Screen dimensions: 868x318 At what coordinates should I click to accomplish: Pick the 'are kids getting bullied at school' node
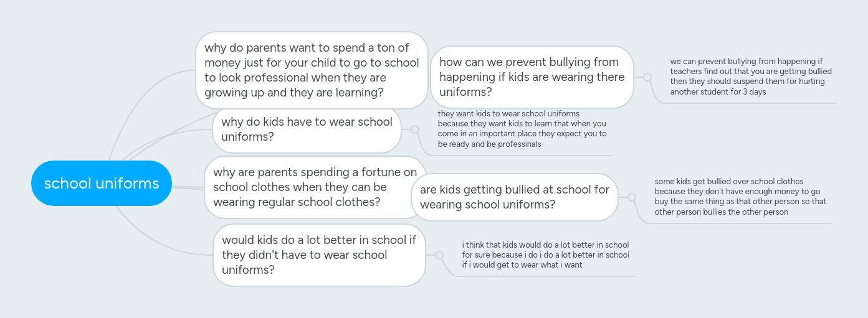(x=514, y=197)
